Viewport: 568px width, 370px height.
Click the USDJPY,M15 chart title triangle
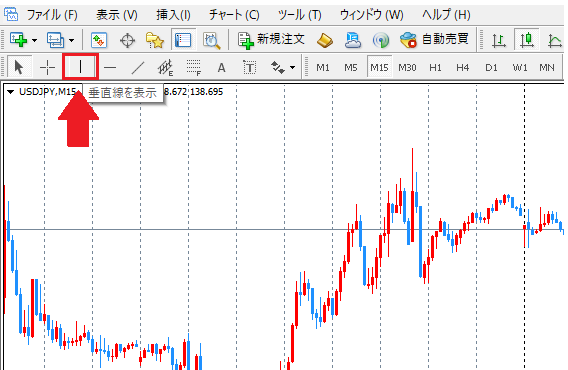(x=11, y=92)
